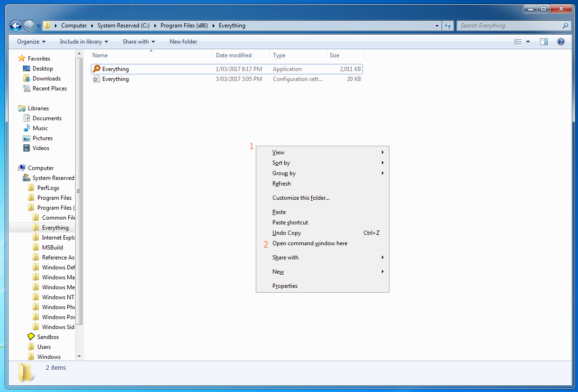
Task: Sort files by the Size column header
Action: coord(345,55)
